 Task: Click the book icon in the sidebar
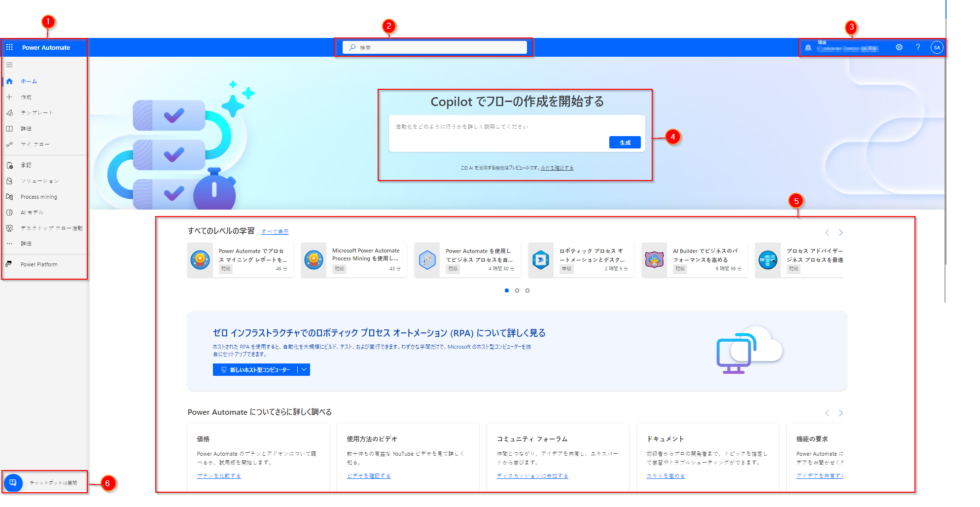click(x=9, y=129)
